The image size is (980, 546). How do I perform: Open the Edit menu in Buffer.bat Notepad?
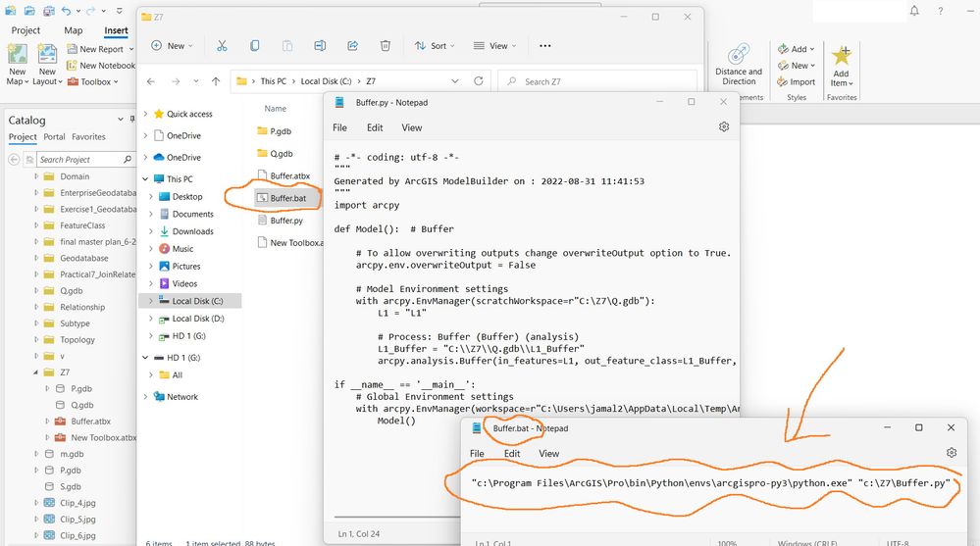[512, 454]
